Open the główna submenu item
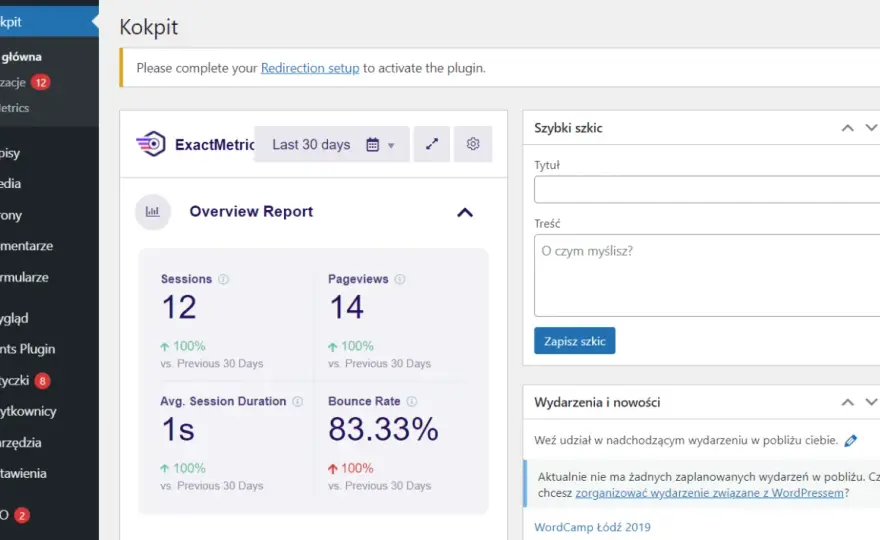This screenshot has height=540, width=880. tap(21, 57)
